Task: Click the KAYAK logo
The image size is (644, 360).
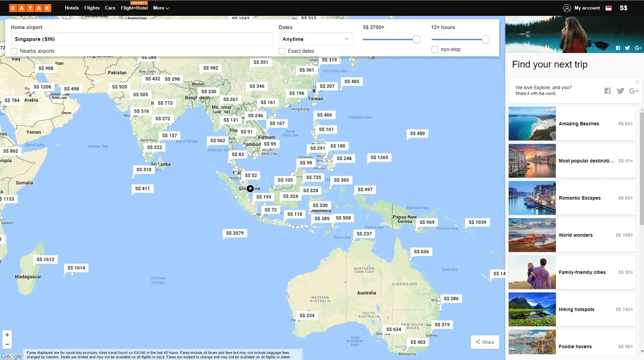Action: pos(30,8)
